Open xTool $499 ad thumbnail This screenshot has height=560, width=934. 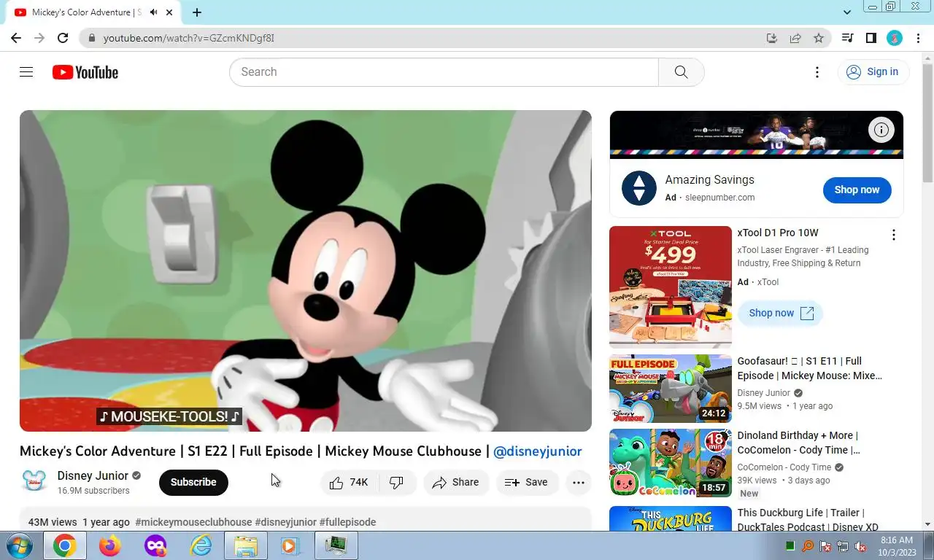(671, 287)
